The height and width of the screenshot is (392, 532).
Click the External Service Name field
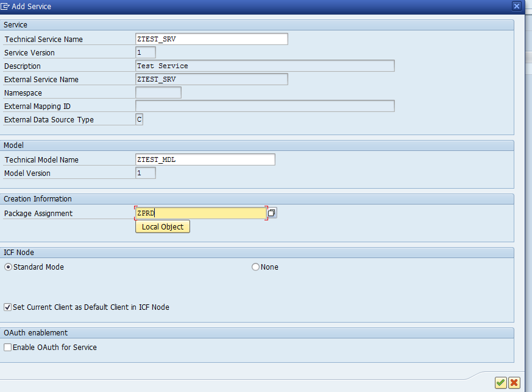(x=211, y=79)
